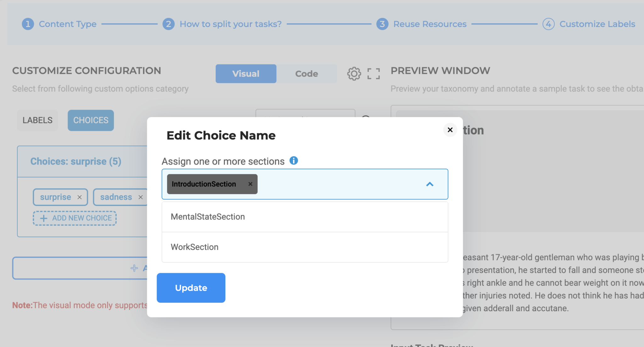Click the step 1 Content Type circle
Viewport: 644px width, 347px height.
[x=28, y=24]
